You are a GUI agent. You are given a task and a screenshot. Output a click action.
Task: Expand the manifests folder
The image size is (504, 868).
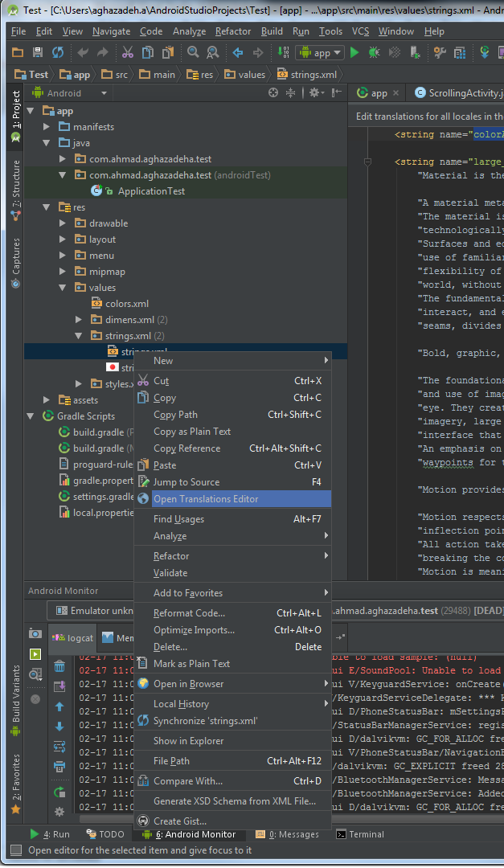coord(47,127)
